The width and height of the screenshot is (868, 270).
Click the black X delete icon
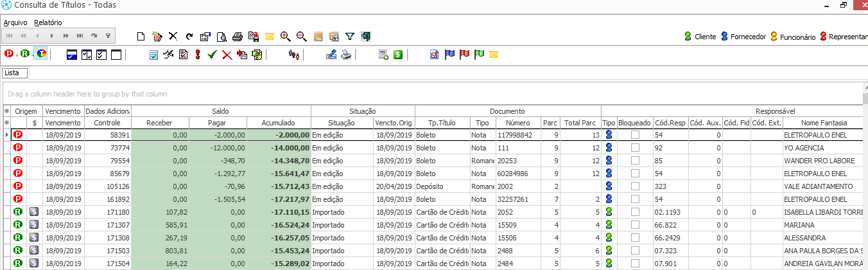click(x=173, y=36)
